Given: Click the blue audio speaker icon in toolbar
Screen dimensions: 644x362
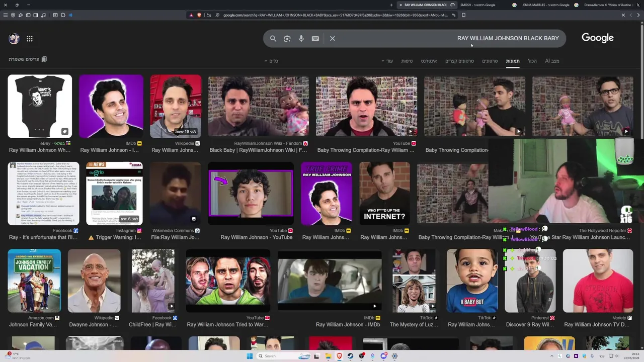Looking at the screenshot, I should (x=70, y=15).
